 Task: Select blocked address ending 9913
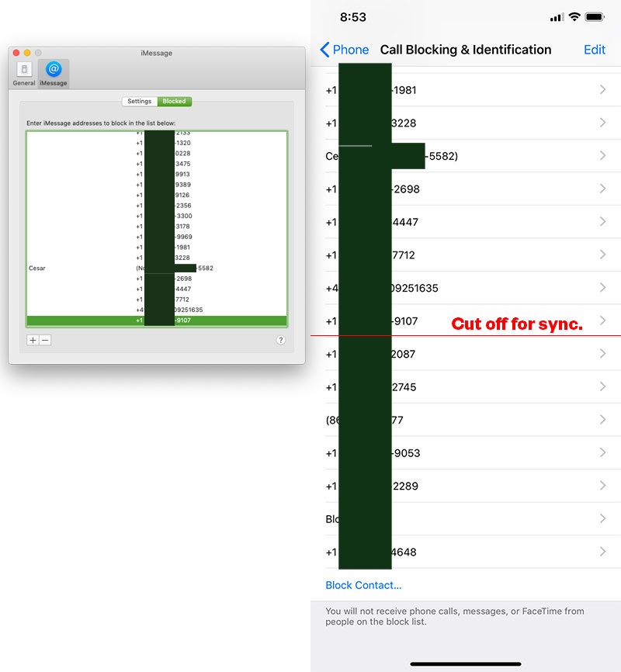click(157, 174)
